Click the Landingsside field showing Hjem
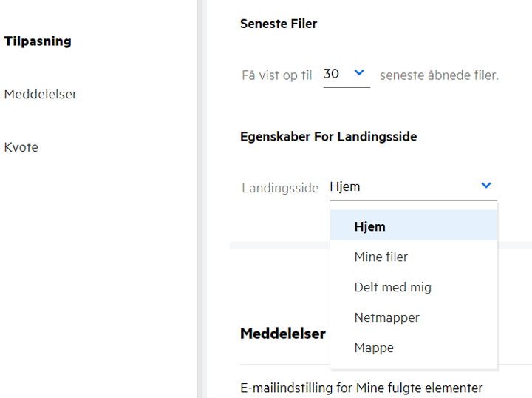532x398 pixels. (403, 186)
